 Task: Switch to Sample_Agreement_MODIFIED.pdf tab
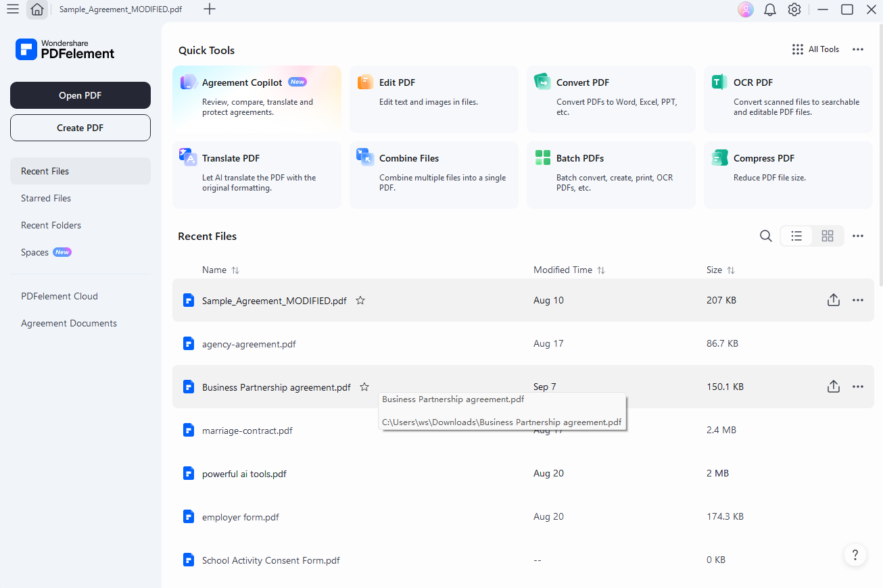[x=120, y=9]
